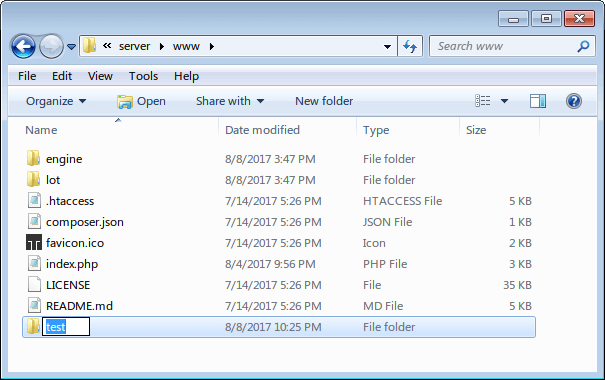Expand the hidden path chevrons before server
This screenshot has width=605, height=380.
click(x=107, y=46)
